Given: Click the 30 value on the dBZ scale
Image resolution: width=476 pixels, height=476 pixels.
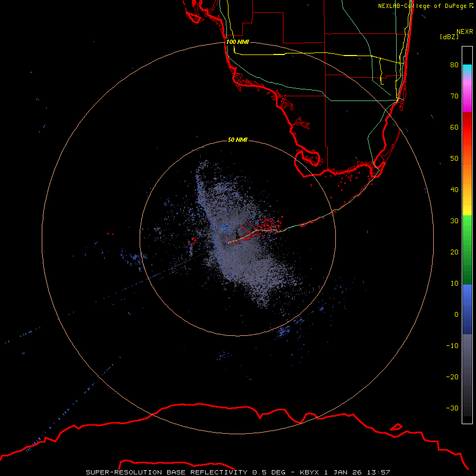Looking at the screenshot, I should point(454,221).
